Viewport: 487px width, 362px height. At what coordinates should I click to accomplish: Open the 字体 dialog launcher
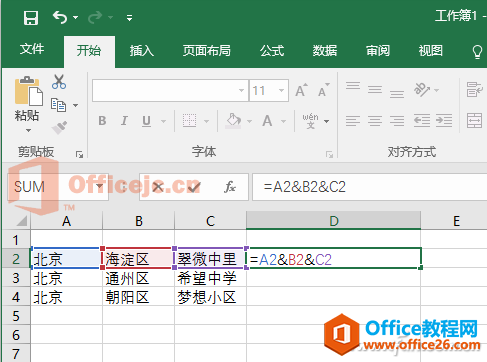click(329, 154)
